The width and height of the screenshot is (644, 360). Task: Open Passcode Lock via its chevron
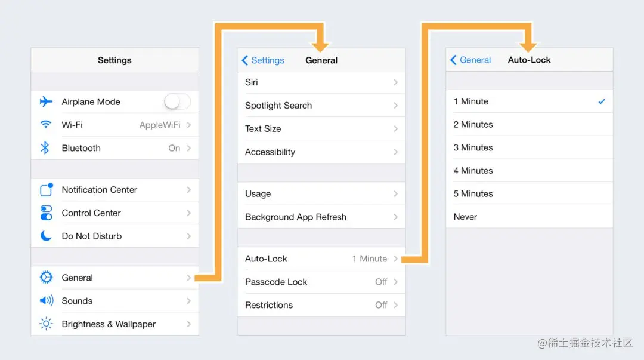pyautogui.click(x=397, y=282)
